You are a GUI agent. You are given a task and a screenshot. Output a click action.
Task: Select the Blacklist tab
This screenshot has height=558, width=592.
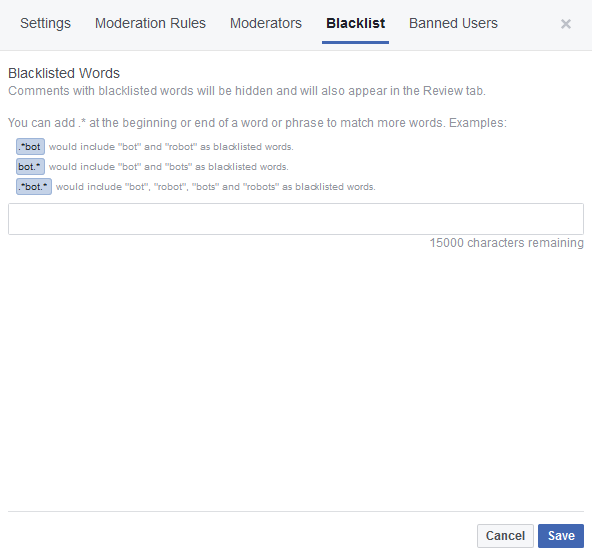pyautogui.click(x=355, y=23)
